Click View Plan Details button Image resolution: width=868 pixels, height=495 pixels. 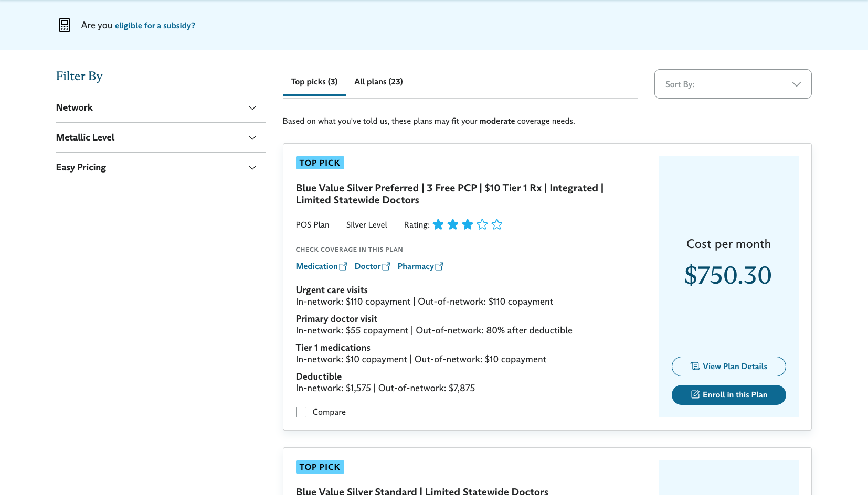point(729,367)
